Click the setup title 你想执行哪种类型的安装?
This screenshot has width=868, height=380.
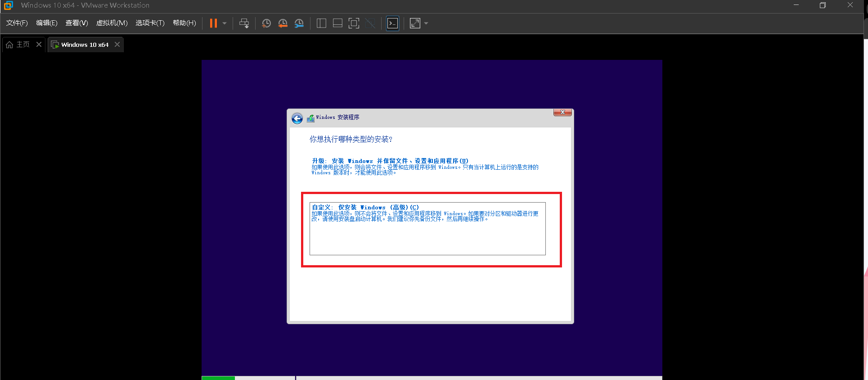351,139
